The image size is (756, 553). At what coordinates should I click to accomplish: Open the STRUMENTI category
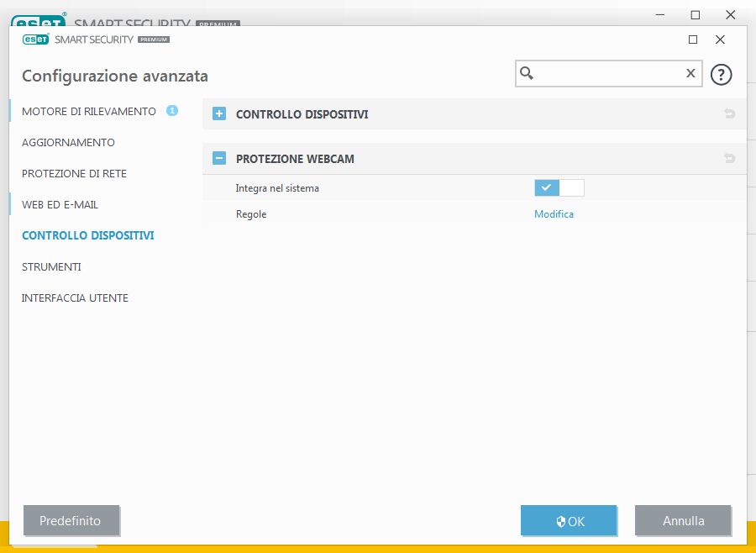click(x=51, y=267)
